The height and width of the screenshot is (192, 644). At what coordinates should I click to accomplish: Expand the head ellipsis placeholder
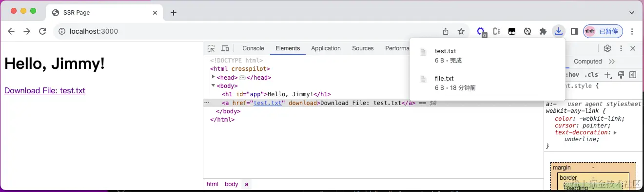(242, 78)
